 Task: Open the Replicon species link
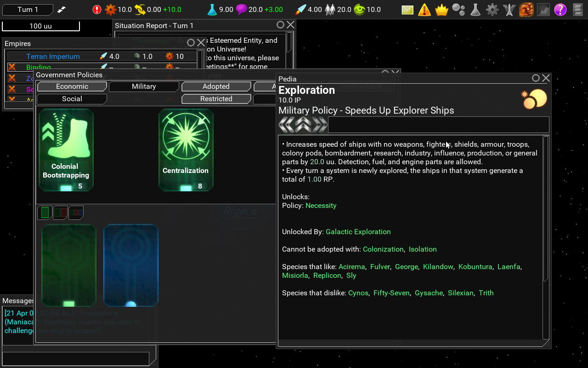(x=327, y=276)
